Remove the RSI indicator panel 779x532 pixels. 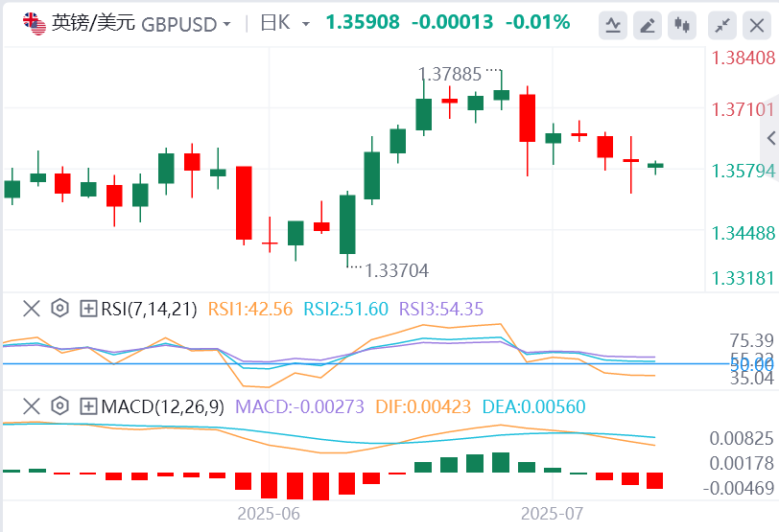32,309
